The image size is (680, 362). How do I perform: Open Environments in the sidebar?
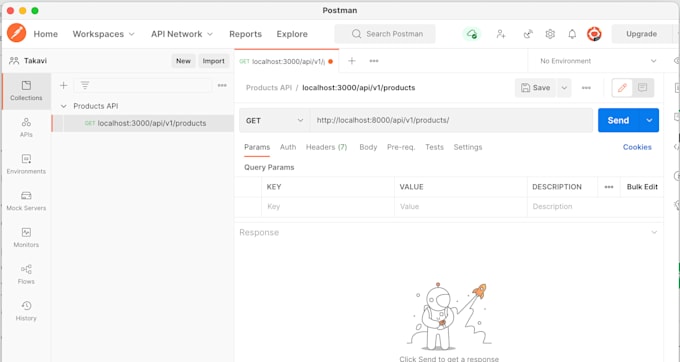(x=26, y=164)
